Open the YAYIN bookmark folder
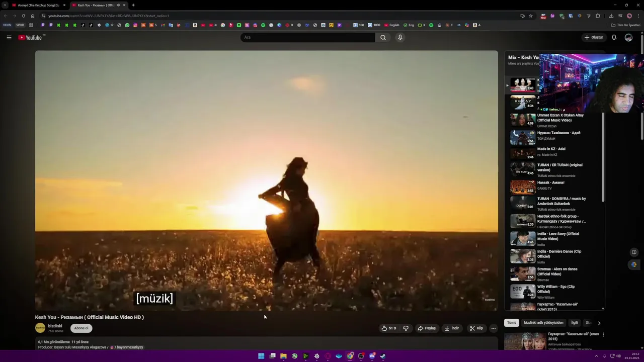The image size is (644, 362). (x=7, y=25)
